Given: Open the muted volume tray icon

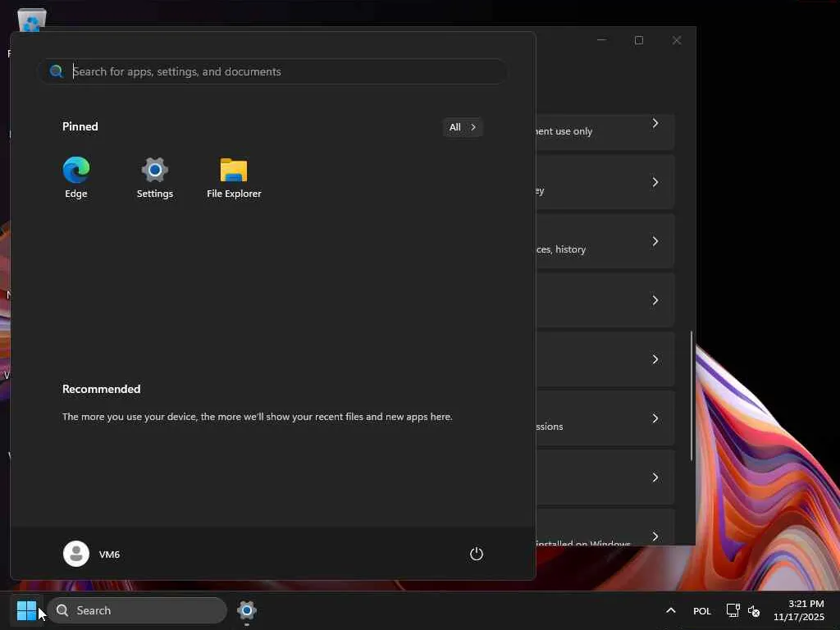Looking at the screenshot, I should 754,610.
